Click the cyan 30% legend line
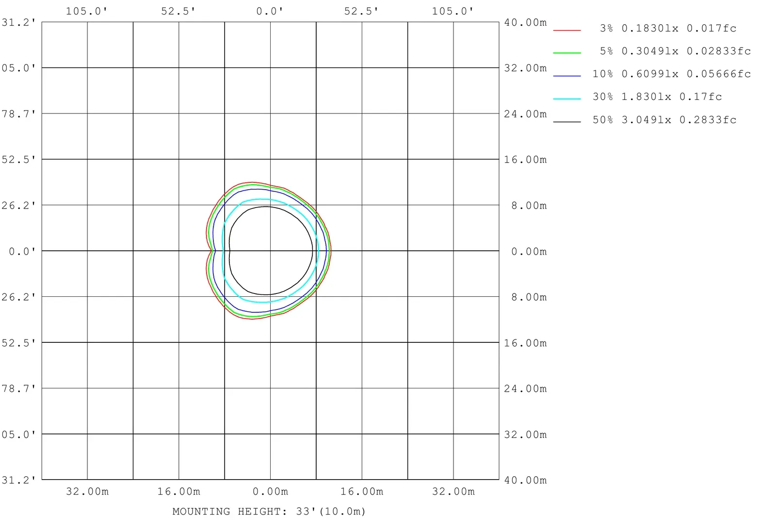 click(x=567, y=98)
